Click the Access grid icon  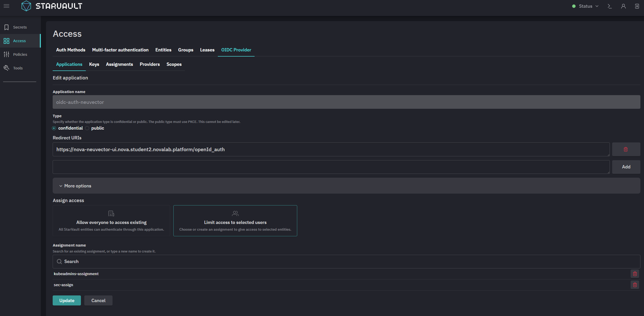point(6,41)
